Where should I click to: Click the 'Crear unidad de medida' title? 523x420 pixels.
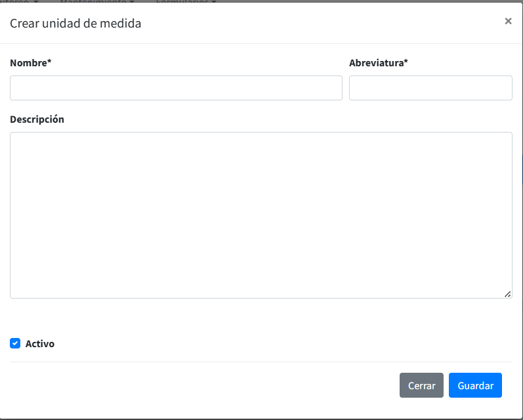(75, 24)
